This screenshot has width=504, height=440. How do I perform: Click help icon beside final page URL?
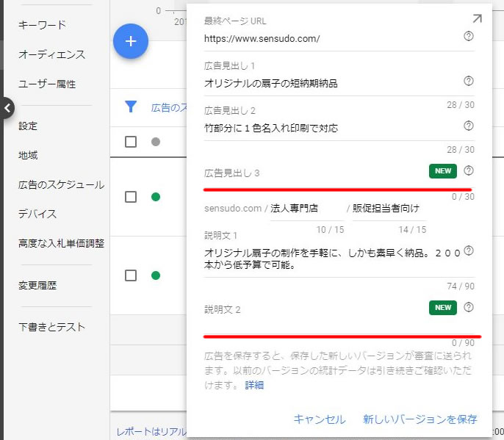point(469,37)
